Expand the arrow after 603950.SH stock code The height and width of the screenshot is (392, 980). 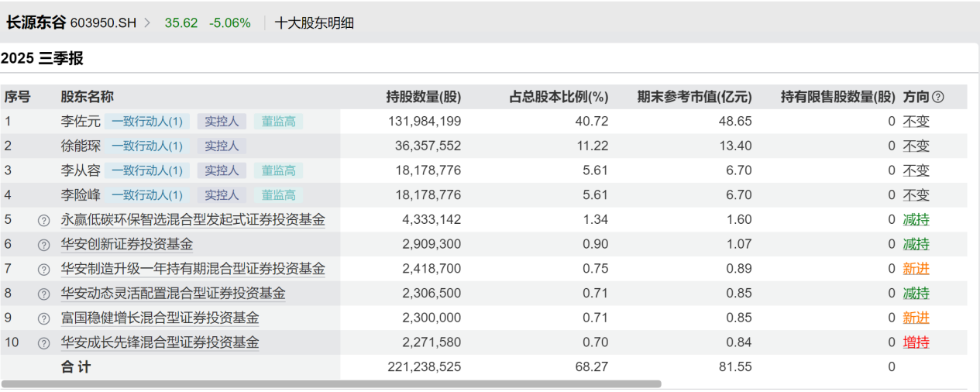147,23
